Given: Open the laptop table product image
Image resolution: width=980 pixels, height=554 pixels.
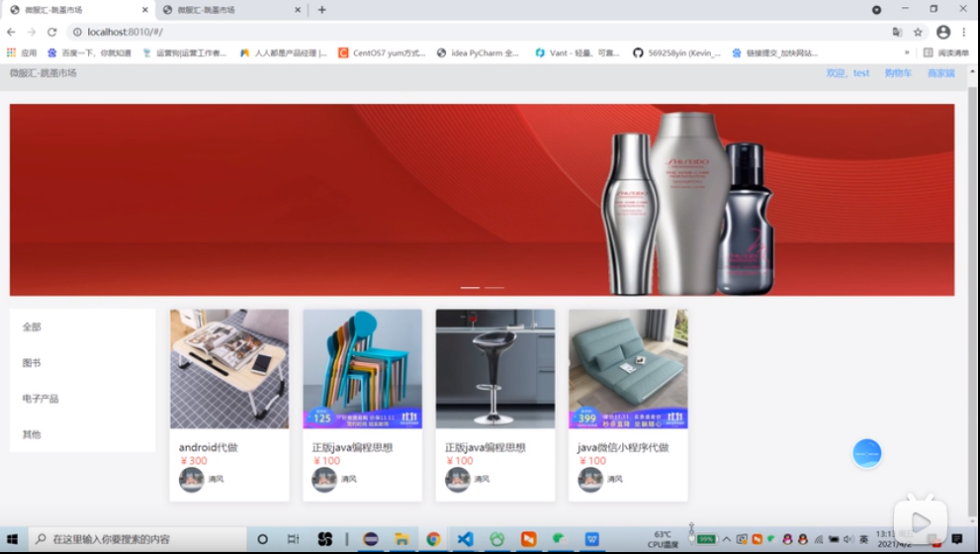Looking at the screenshot, I should pyautogui.click(x=229, y=369).
